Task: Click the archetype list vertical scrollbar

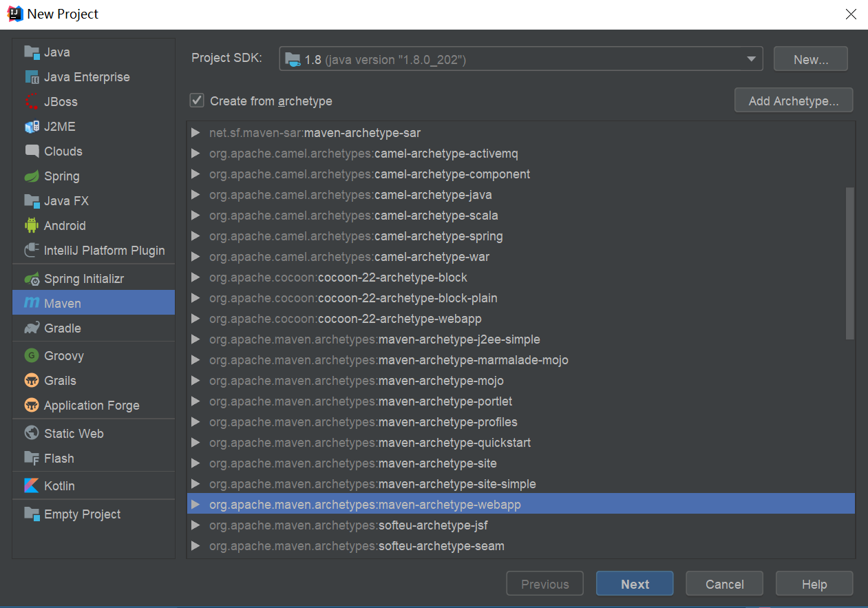Action: point(849,263)
